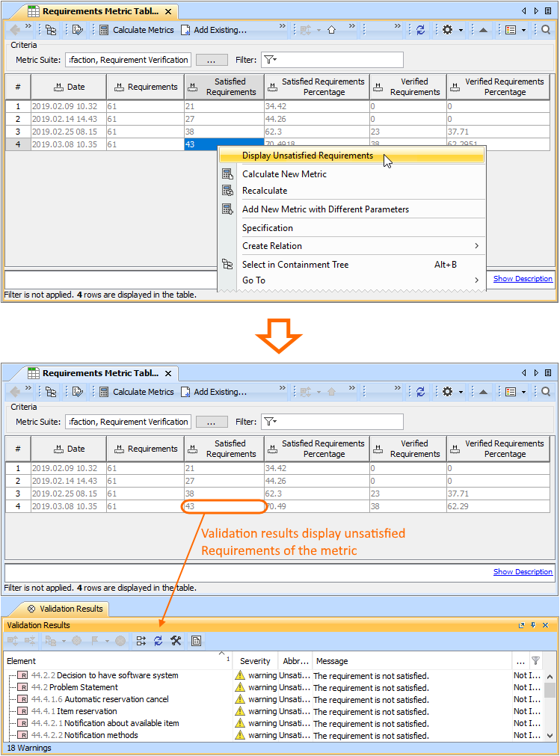Viewport: 560px width, 756px height.
Task: Click warning icon in Problem Statement row
Action: tap(240, 687)
